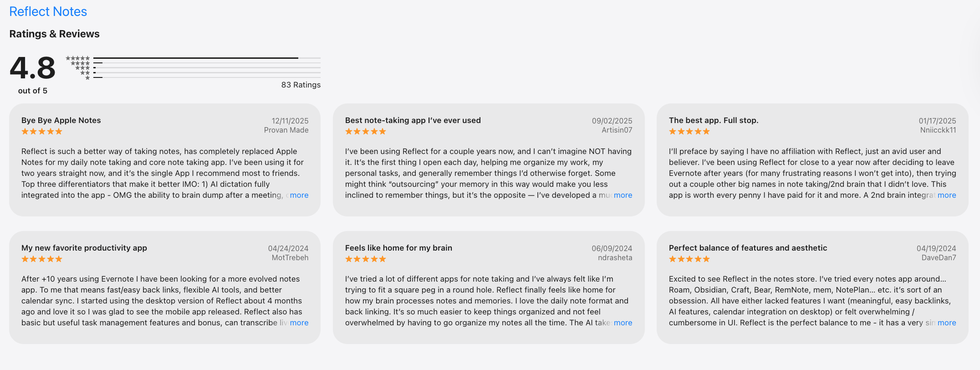Open the Reflect Notes app page link
This screenshot has height=370, width=980.
48,11
